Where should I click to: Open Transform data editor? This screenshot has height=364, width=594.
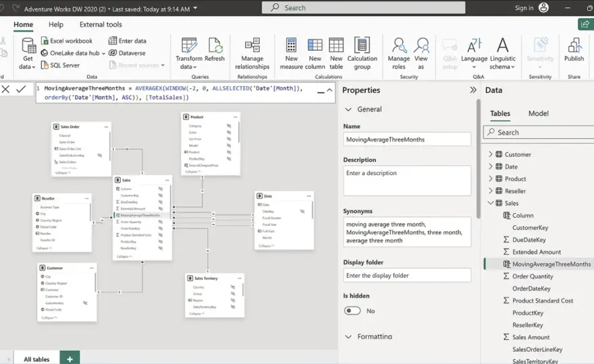pos(188,54)
